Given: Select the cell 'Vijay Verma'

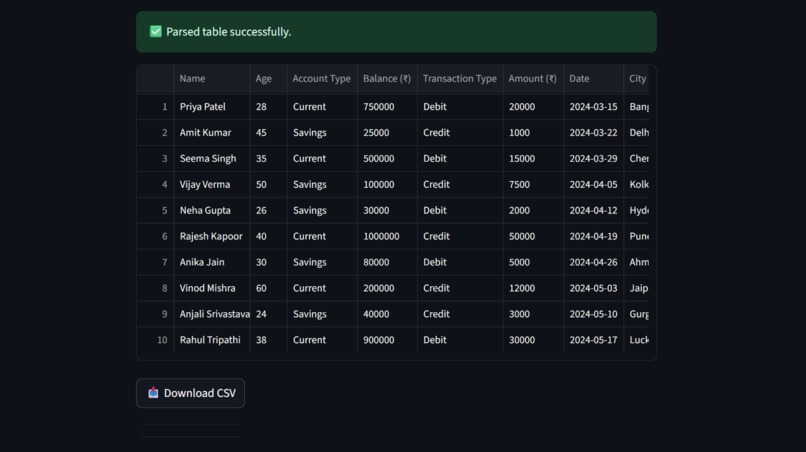Looking at the screenshot, I should point(212,184).
